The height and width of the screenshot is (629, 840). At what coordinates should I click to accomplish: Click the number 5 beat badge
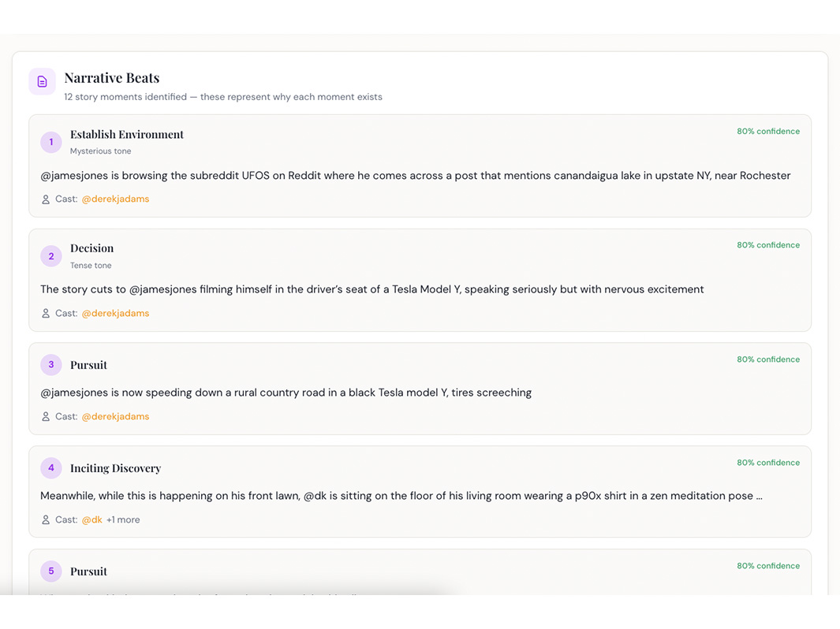(51, 571)
